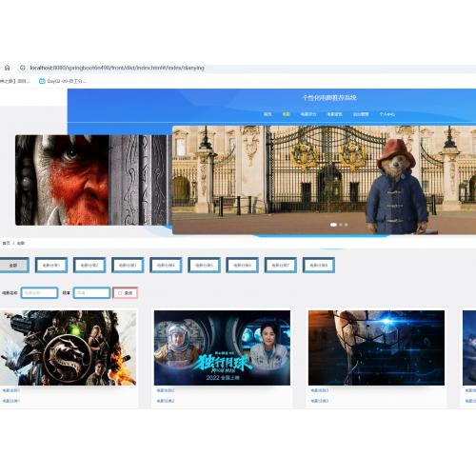Select the highlighted 电影 nav item
Viewport: 476px width, 476px height.
click(286, 114)
